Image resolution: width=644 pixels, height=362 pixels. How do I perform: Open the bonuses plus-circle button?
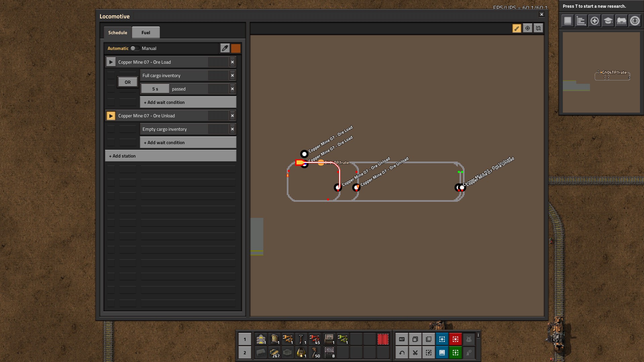(x=594, y=21)
